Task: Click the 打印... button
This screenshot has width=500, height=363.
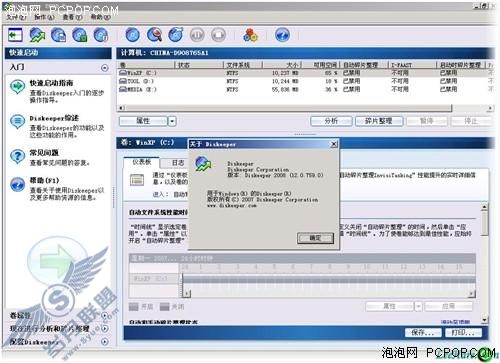Action: pyautogui.click(x=463, y=332)
